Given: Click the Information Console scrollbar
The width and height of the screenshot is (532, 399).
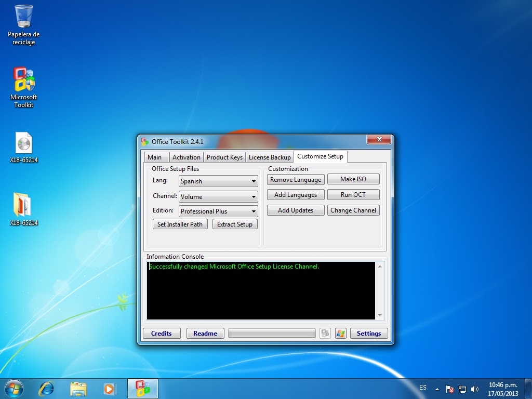Looking at the screenshot, I should pyautogui.click(x=380, y=291).
